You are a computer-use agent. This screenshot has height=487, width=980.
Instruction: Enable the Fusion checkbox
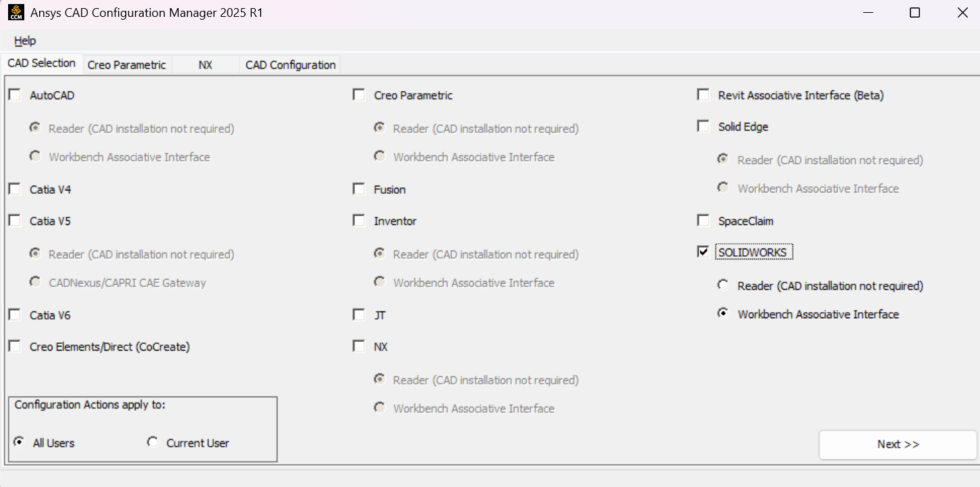tap(359, 190)
